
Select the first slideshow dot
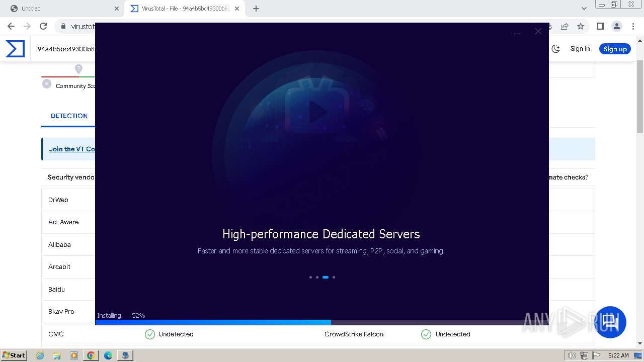tap(310, 277)
